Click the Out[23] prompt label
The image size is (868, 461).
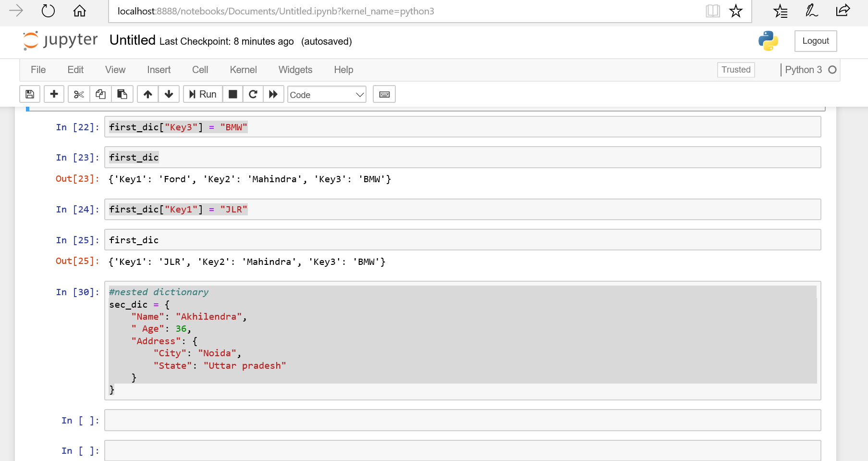pos(77,179)
